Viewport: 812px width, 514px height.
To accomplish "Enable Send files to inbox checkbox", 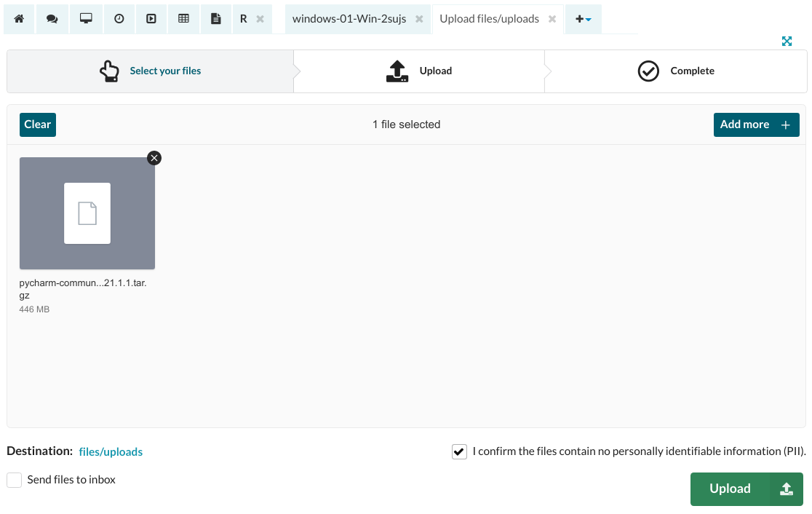I will 14,481.
